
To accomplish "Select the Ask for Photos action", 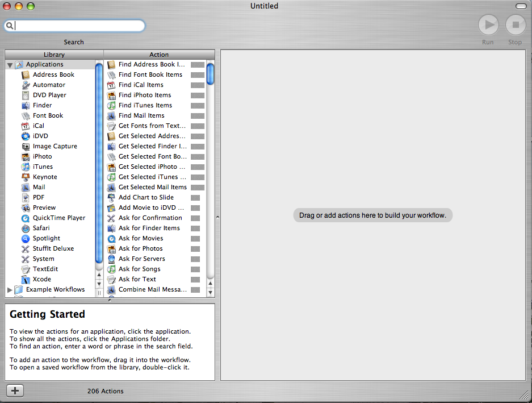I will [x=156, y=249].
